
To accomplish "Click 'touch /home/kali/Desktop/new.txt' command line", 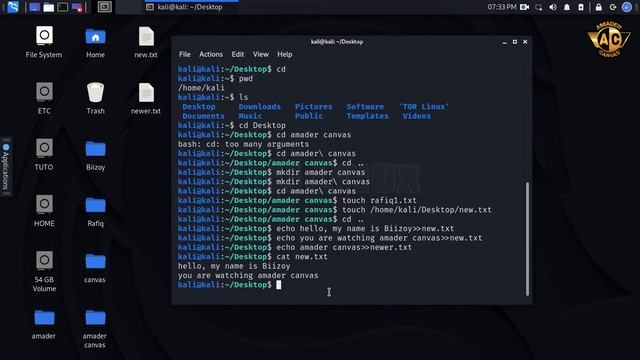I will [417, 210].
